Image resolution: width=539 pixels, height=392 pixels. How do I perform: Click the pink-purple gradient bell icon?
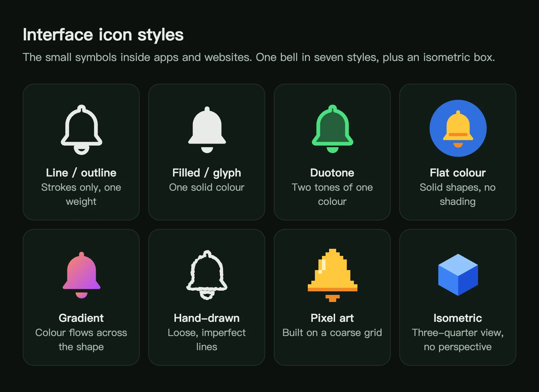[82, 275]
